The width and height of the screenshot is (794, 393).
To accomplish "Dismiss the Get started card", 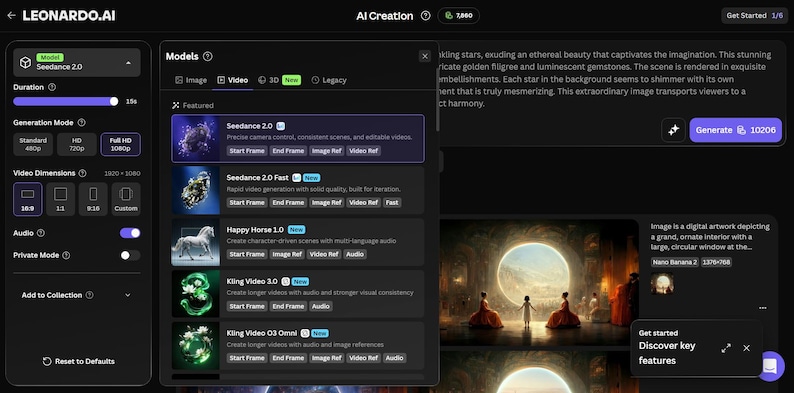I will tap(746, 348).
